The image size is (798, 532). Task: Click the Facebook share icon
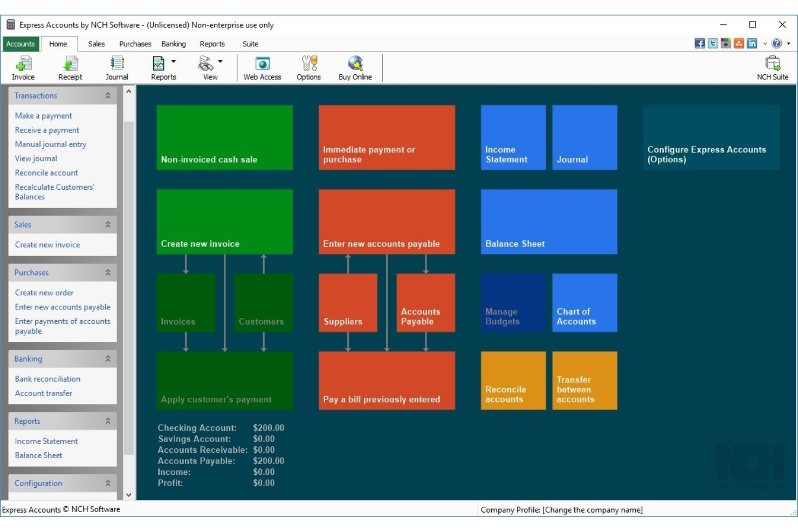pos(699,44)
